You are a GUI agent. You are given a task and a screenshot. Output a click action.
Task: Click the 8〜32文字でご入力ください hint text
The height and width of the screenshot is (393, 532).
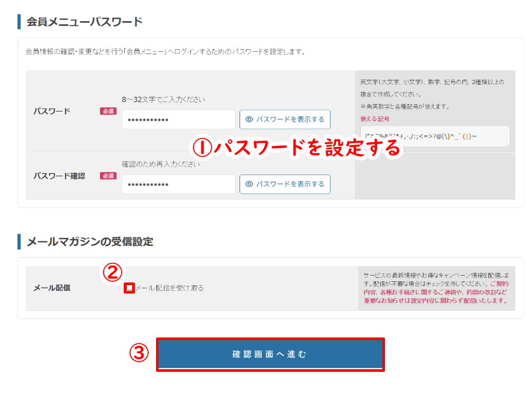pyautogui.click(x=163, y=99)
